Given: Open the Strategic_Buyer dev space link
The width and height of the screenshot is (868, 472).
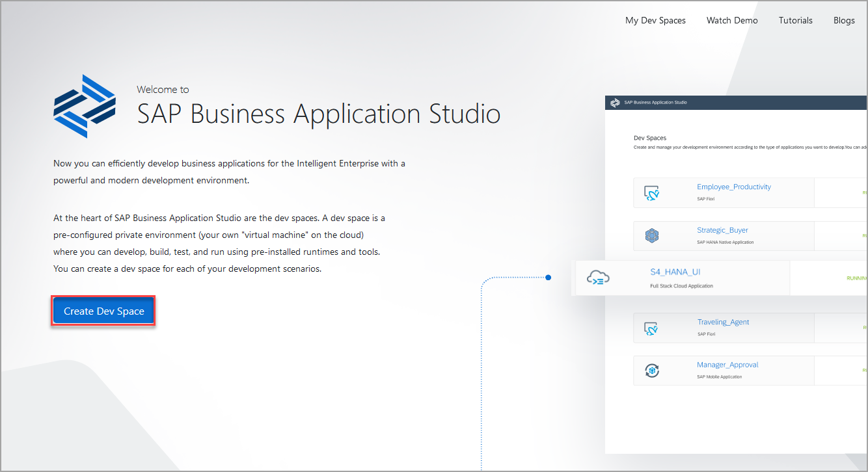Looking at the screenshot, I should point(722,230).
